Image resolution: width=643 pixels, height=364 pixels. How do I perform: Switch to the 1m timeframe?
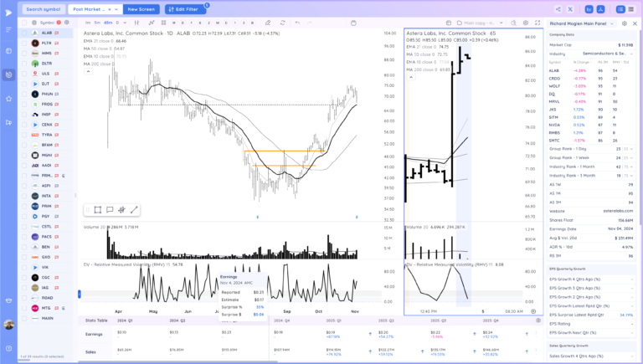click(89, 23)
